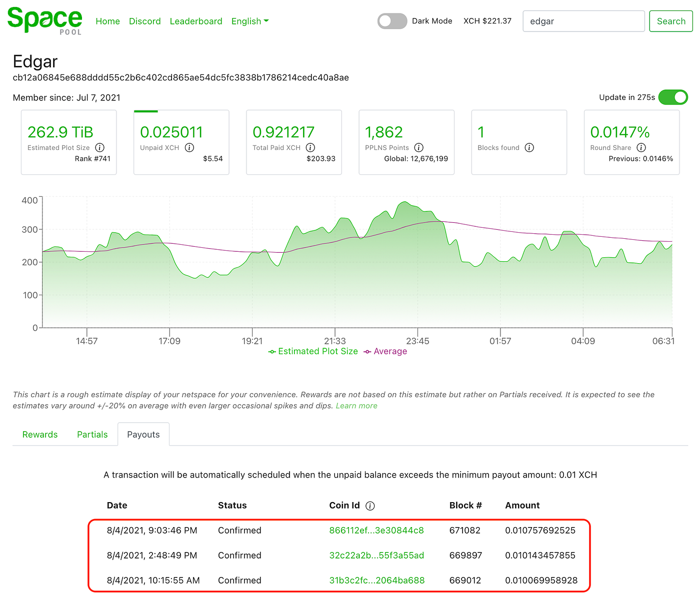The width and height of the screenshot is (700, 600).
Task: Open coin 32c22a2b...55f3a55ad
Action: (x=376, y=555)
